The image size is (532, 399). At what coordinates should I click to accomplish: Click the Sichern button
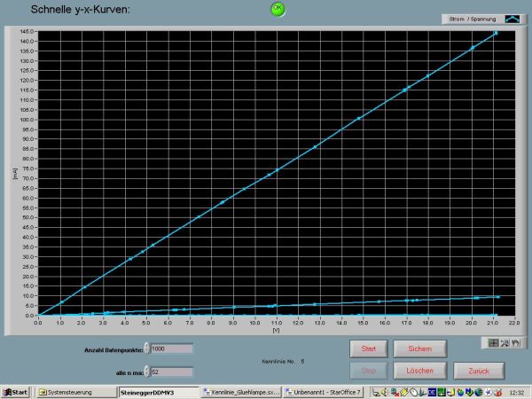point(419,348)
